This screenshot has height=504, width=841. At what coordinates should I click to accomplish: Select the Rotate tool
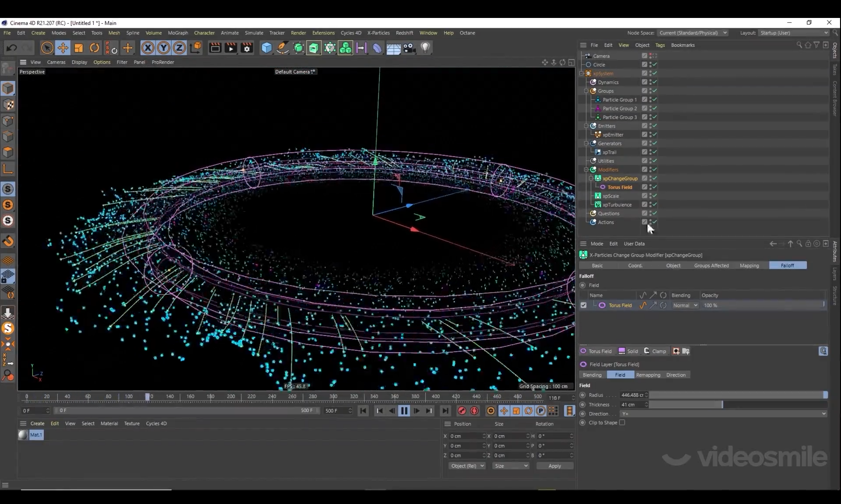(94, 48)
